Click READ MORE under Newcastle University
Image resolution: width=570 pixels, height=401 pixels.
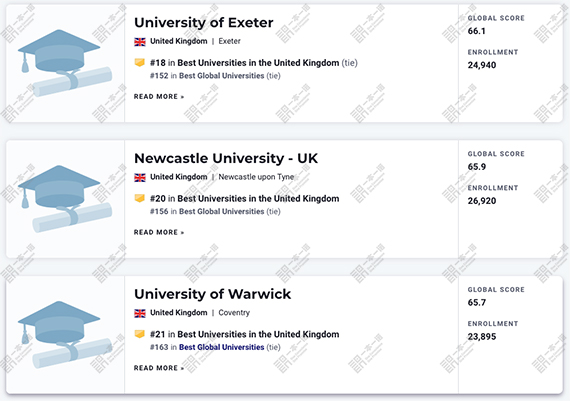click(x=159, y=232)
